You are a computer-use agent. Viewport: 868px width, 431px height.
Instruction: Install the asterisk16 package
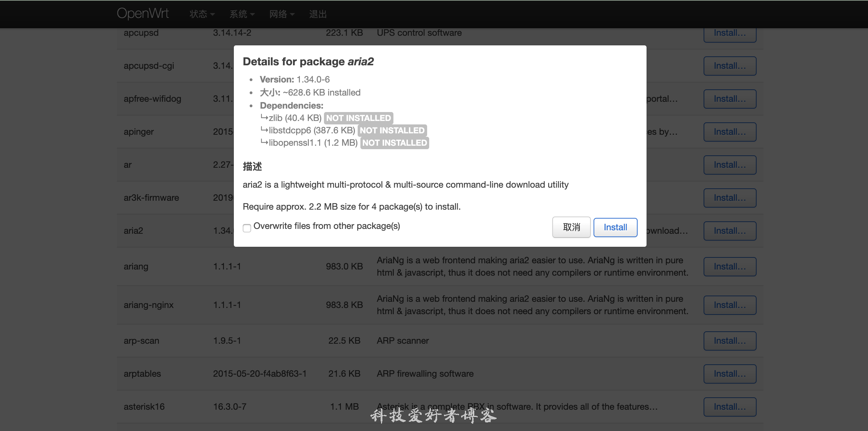[730, 407]
